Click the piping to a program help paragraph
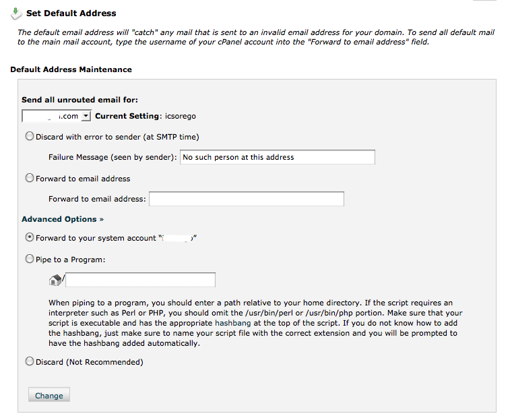The width and height of the screenshot is (510, 420). 255,323
